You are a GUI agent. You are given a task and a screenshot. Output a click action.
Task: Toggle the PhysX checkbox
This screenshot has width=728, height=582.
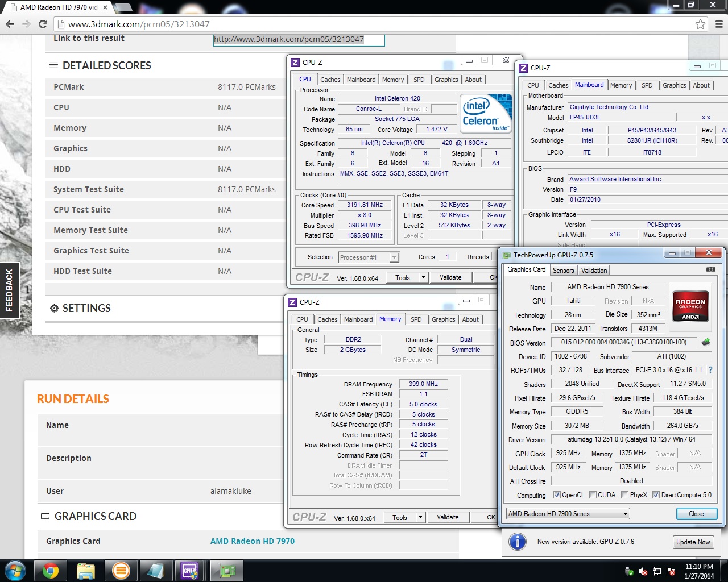(x=624, y=495)
